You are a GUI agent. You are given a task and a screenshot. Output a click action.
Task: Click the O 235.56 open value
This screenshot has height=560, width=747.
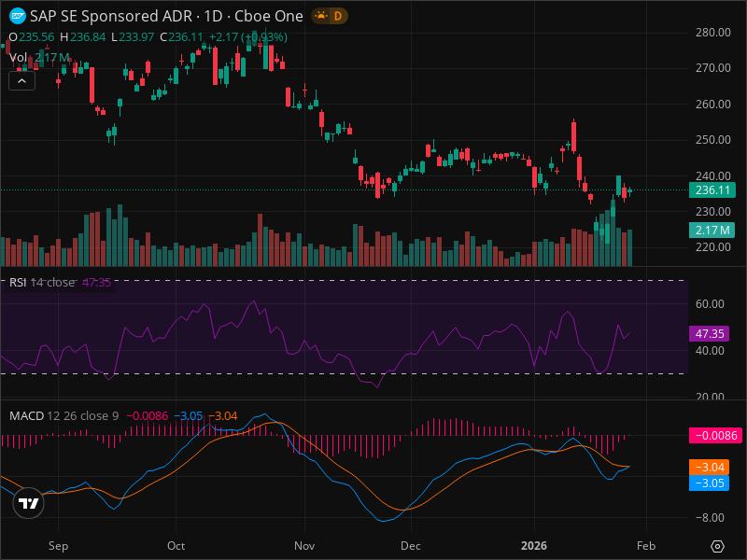pyautogui.click(x=32, y=37)
